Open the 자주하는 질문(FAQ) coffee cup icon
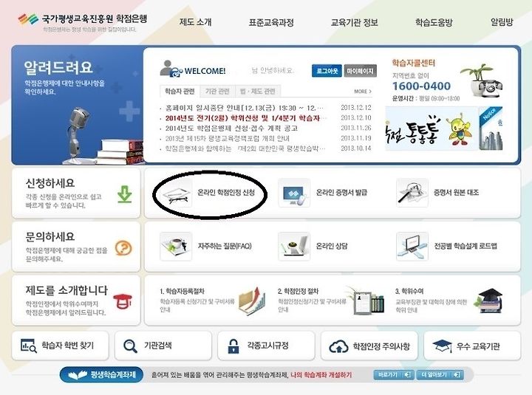532x395 pixels. click(176, 247)
